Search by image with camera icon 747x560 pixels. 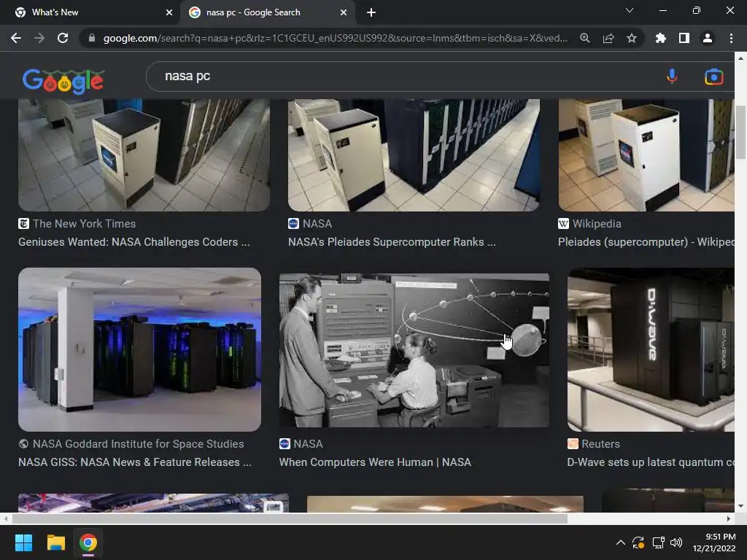pos(713,77)
